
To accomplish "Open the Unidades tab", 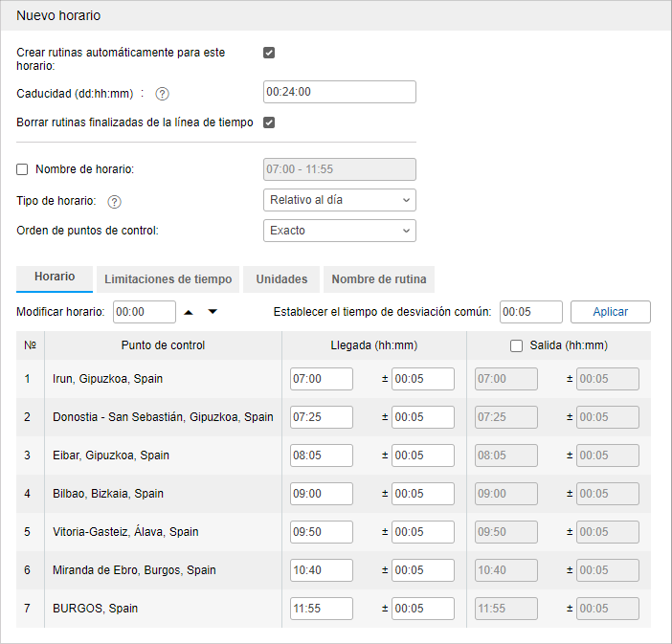I will pyautogui.click(x=281, y=279).
